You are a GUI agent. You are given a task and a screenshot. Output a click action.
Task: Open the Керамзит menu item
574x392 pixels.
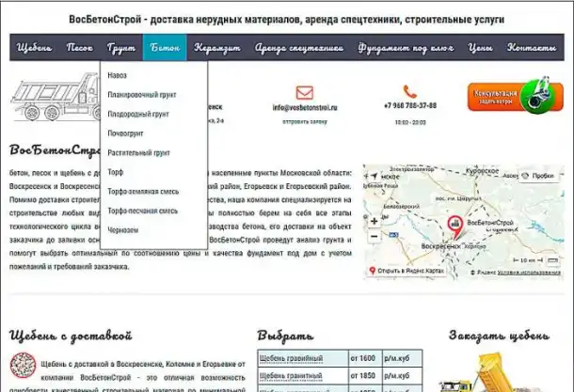[x=217, y=48]
